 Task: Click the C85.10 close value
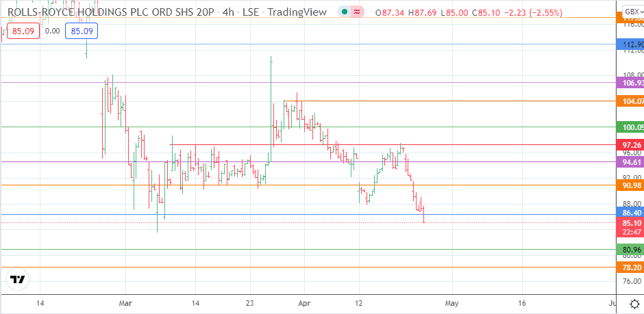click(486, 13)
